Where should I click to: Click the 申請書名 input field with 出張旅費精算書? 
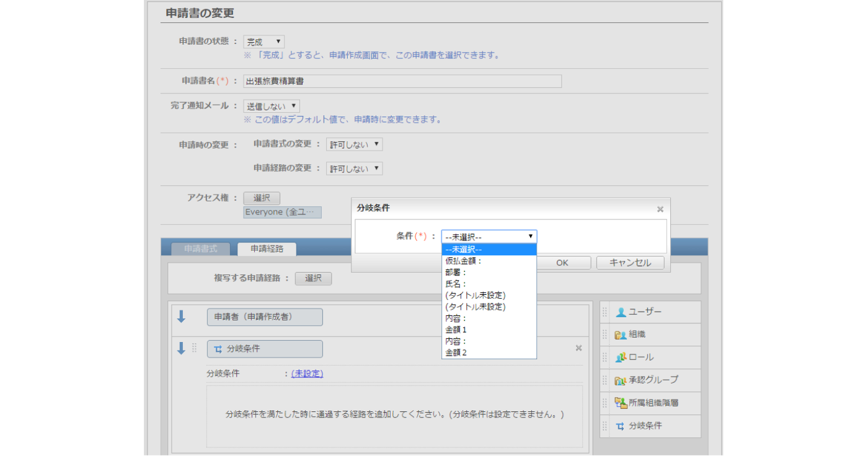coord(402,81)
